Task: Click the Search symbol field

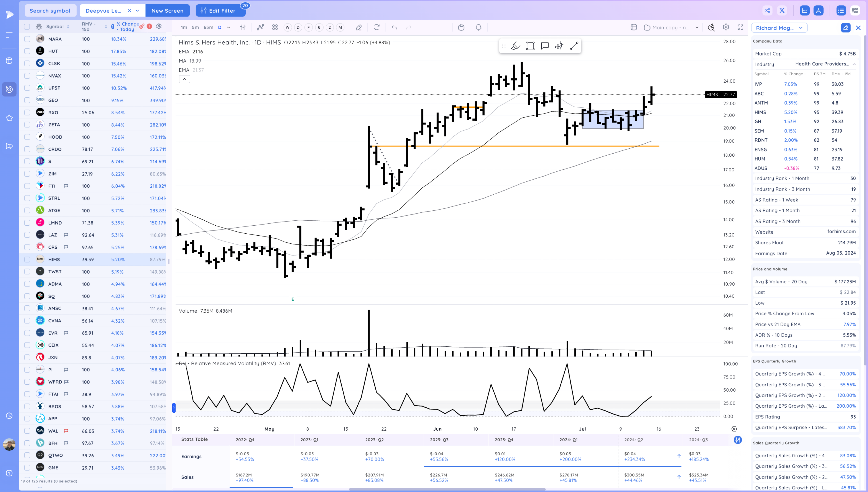Action: 50,10
